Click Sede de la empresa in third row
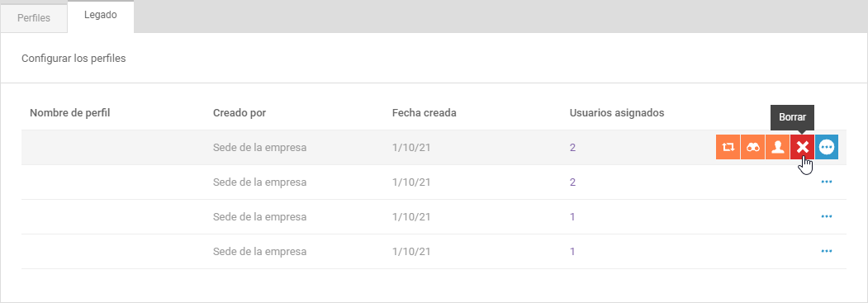 tap(259, 217)
